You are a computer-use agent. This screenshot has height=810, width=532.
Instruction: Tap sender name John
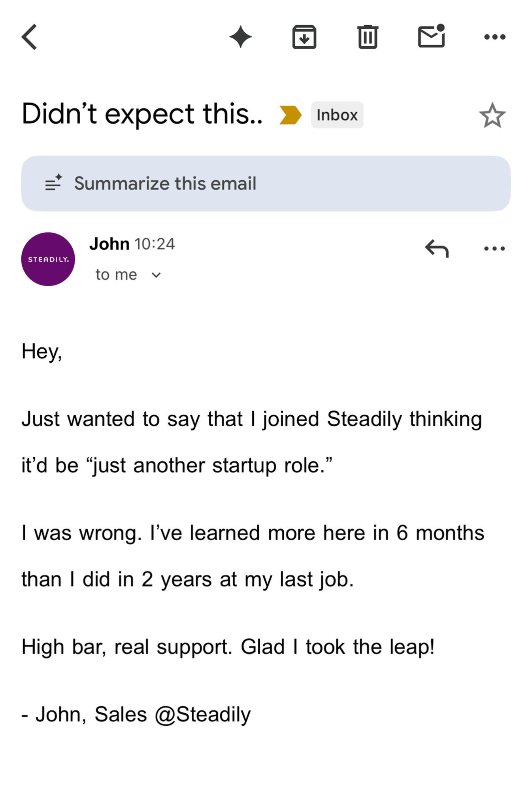[x=109, y=244]
